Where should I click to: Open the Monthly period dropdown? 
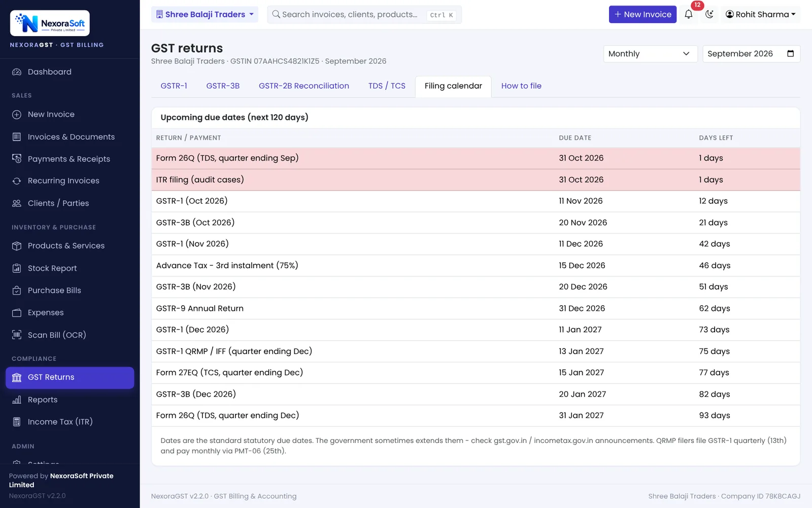coord(650,54)
